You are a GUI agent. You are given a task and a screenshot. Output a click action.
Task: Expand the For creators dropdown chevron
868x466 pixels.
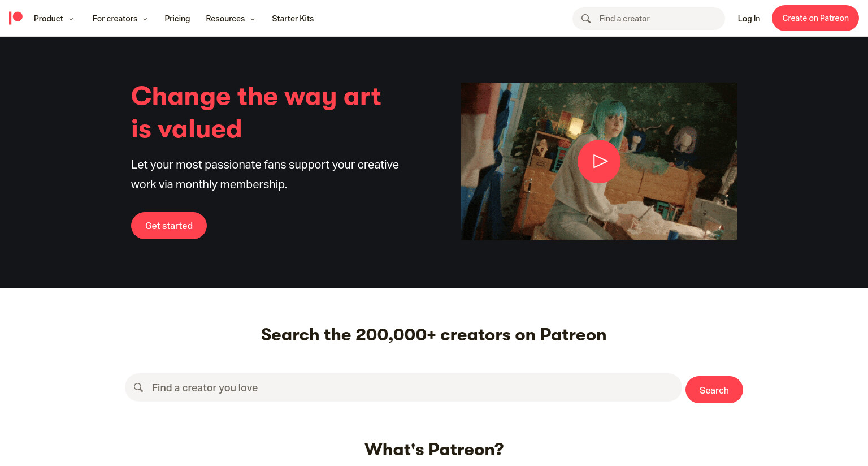coord(145,19)
